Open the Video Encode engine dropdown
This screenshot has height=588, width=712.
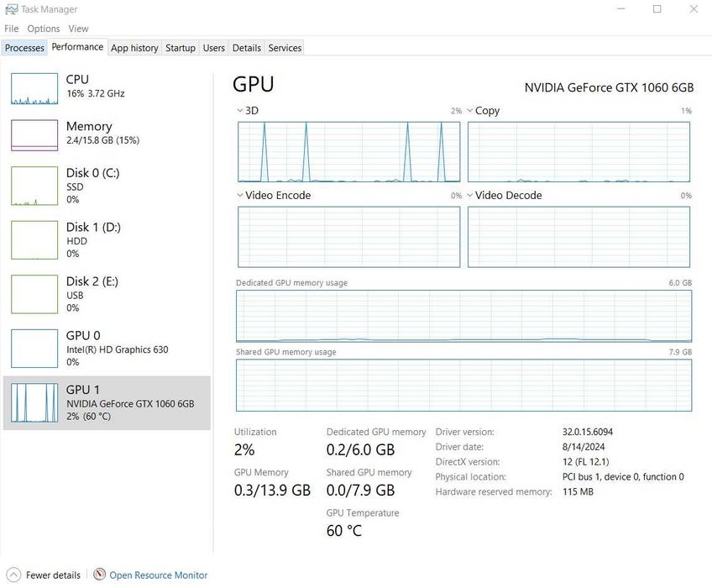(x=240, y=196)
